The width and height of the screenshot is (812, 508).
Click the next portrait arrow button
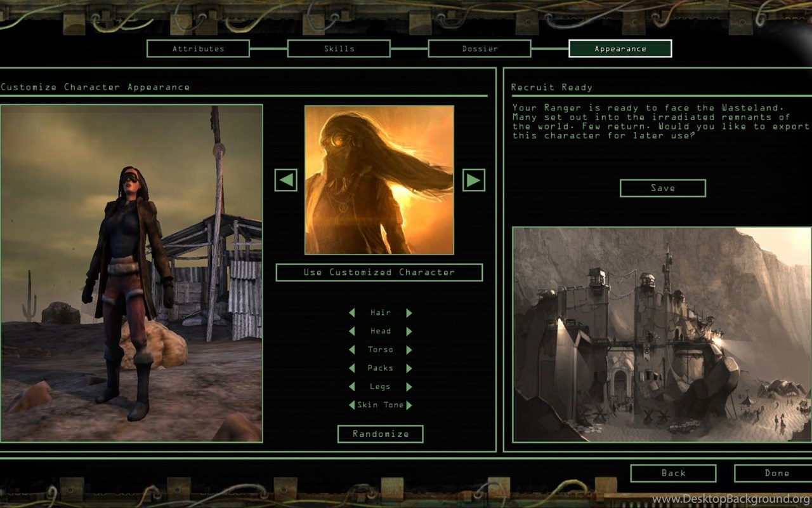(473, 180)
